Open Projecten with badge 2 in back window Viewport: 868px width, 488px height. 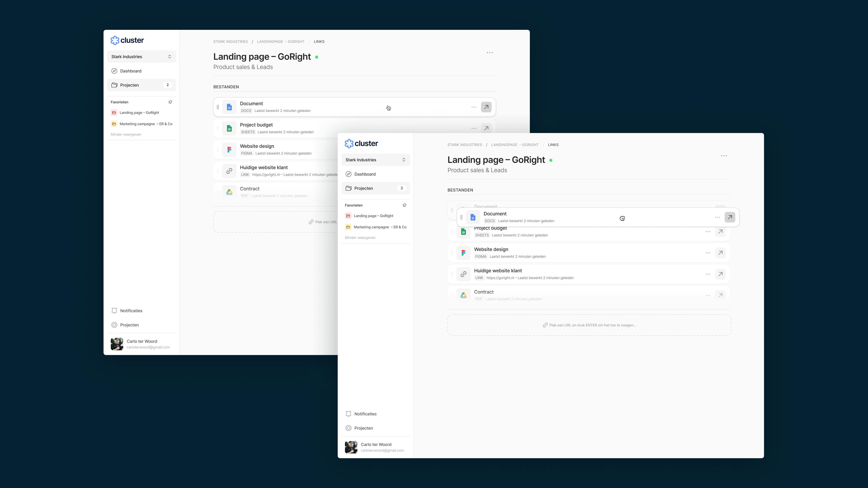[142, 85]
